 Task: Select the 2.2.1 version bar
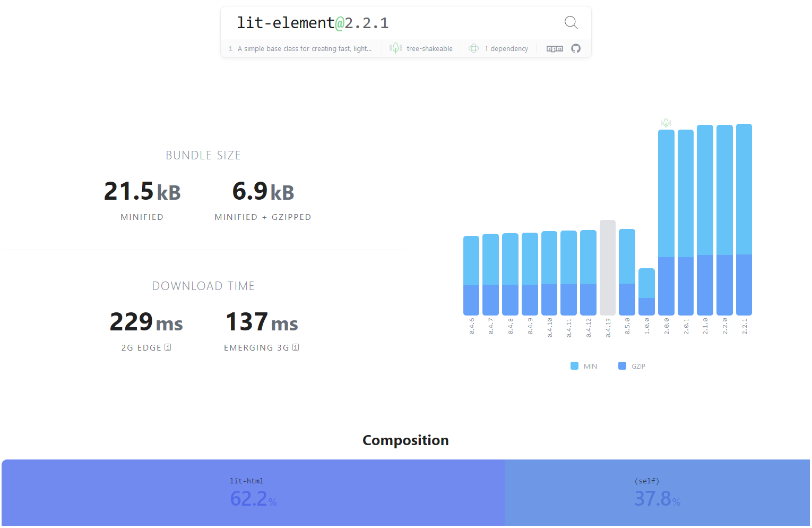pos(744,219)
